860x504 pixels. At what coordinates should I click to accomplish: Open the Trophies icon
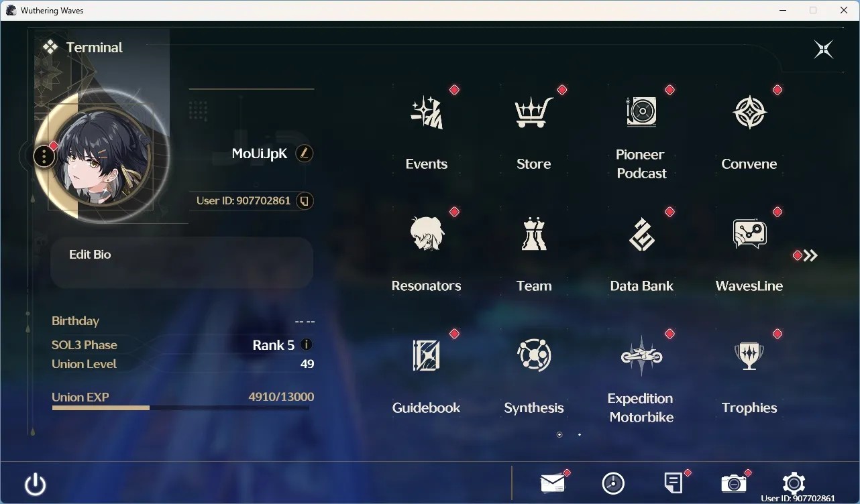coord(749,355)
